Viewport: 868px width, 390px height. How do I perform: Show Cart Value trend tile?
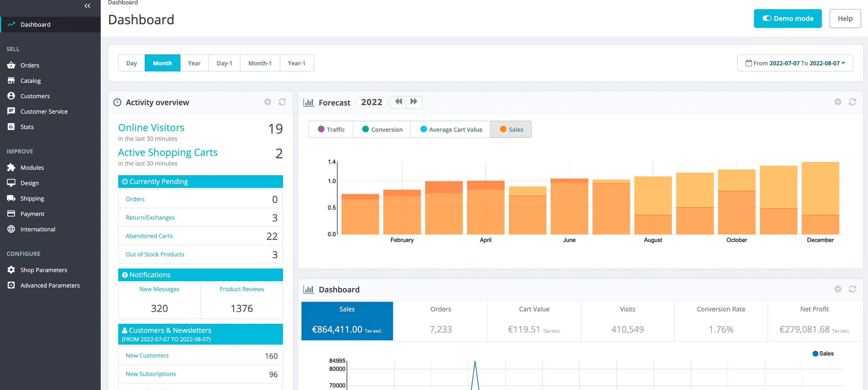[534, 321]
